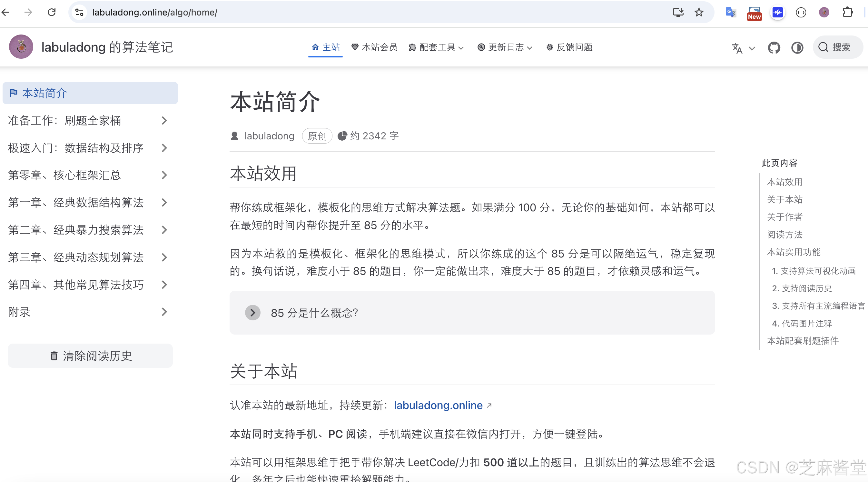868x482 pixels.
Task: Click 清除阅读历史 button
Action: (90, 356)
